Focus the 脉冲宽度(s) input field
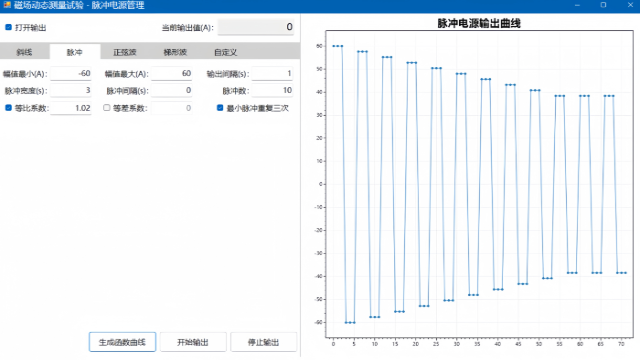Image resolution: width=640 pixels, height=360 pixels. click(x=71, y=90)
